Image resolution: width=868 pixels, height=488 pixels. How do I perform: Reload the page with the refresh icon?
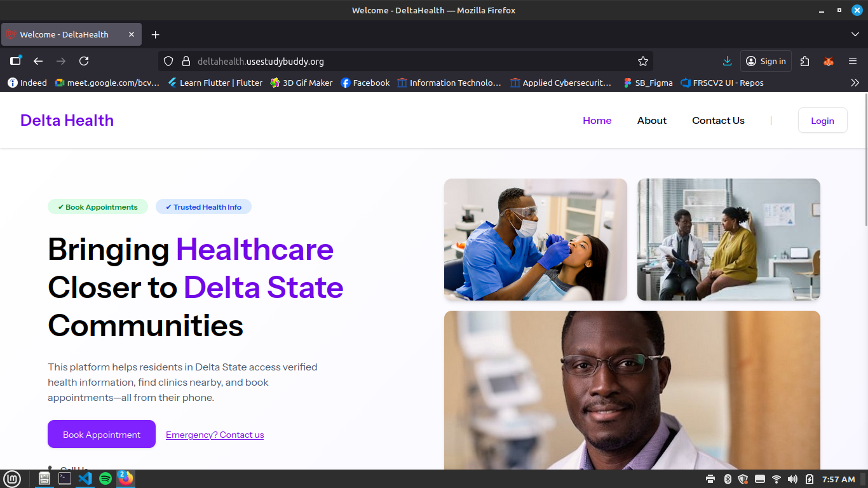84,61
